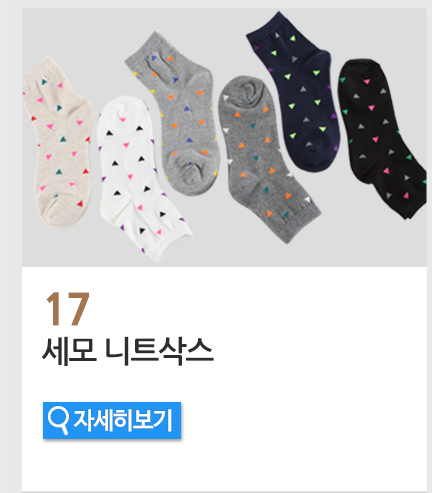Select the white sock with black triangles

pos(140,180)
